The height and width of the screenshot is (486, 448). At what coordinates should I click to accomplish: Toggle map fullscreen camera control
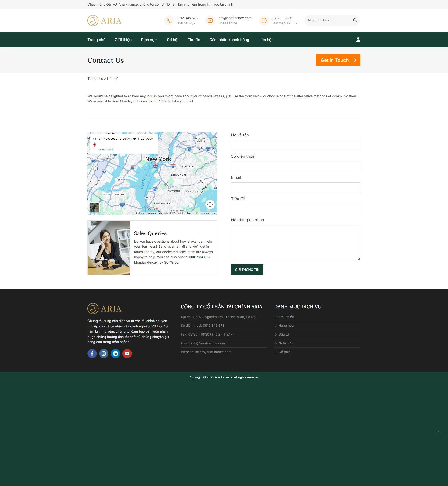210,205
